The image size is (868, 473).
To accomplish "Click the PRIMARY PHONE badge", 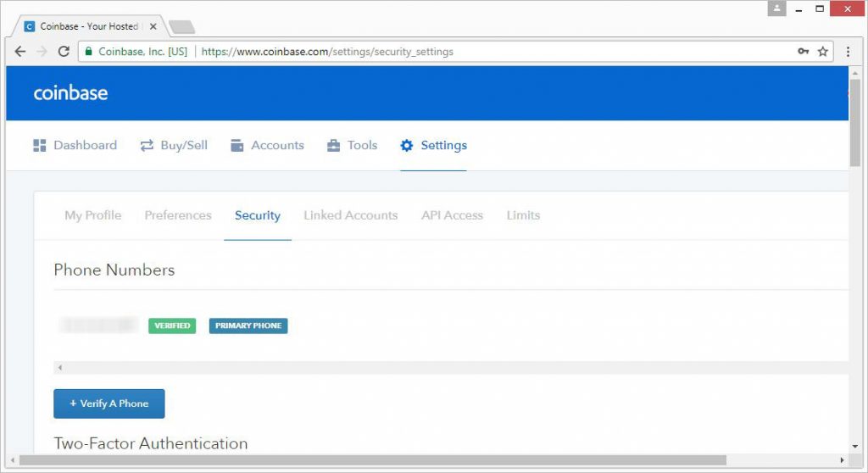I will [x=248, y=326].
